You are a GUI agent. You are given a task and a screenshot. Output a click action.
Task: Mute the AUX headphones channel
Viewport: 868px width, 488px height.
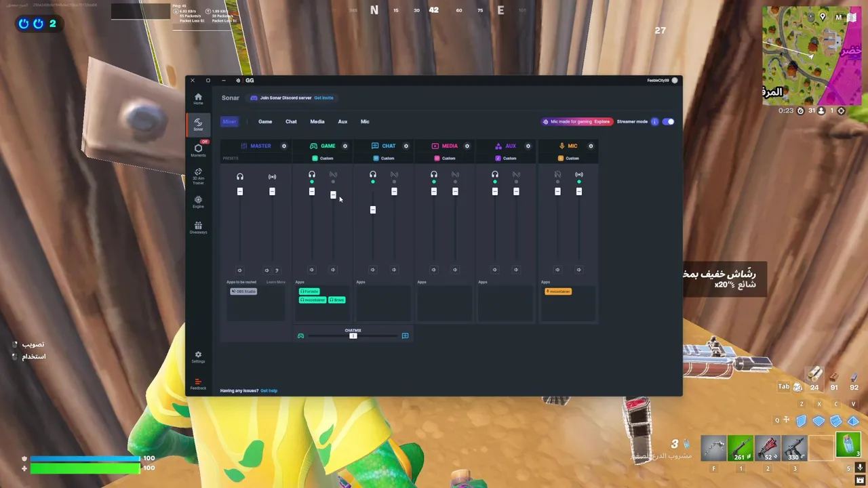click(x=494, y=270)
